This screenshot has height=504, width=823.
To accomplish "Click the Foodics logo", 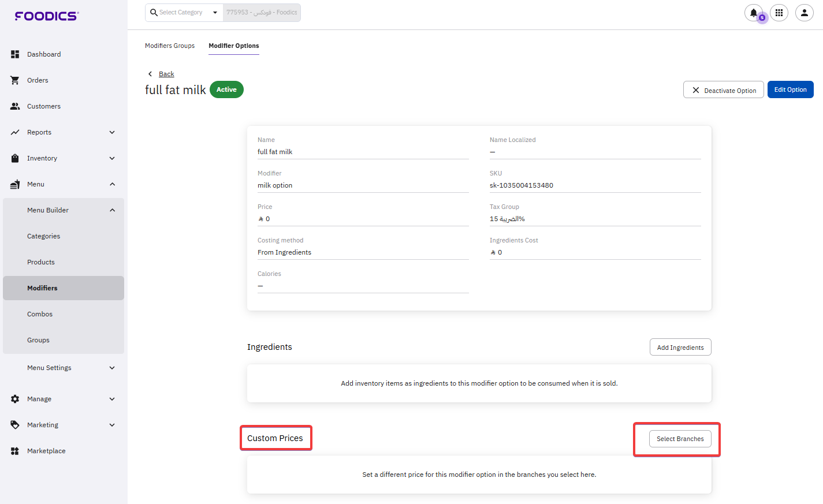I will coord(47,16).
